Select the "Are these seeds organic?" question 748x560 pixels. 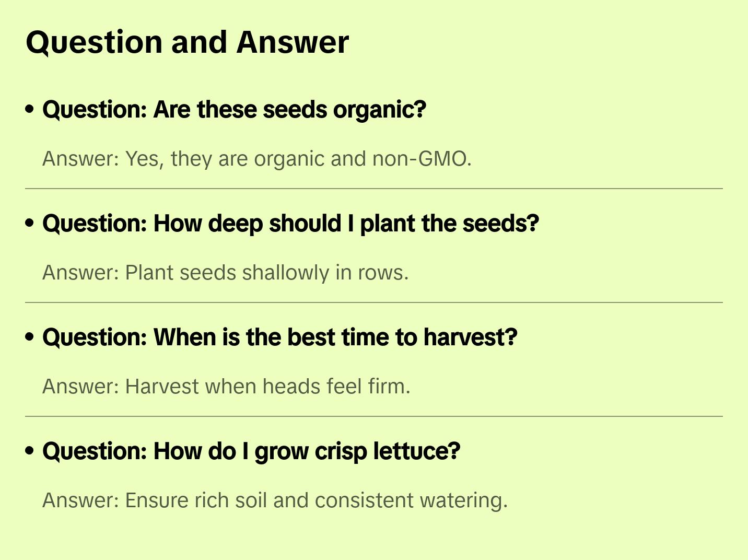[234, 110]
